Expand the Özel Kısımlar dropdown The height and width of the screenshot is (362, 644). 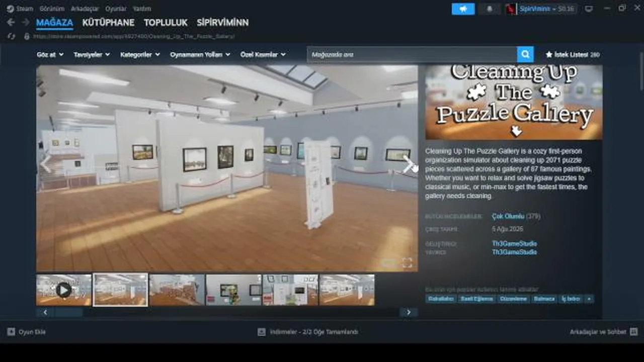pos(263,54)
